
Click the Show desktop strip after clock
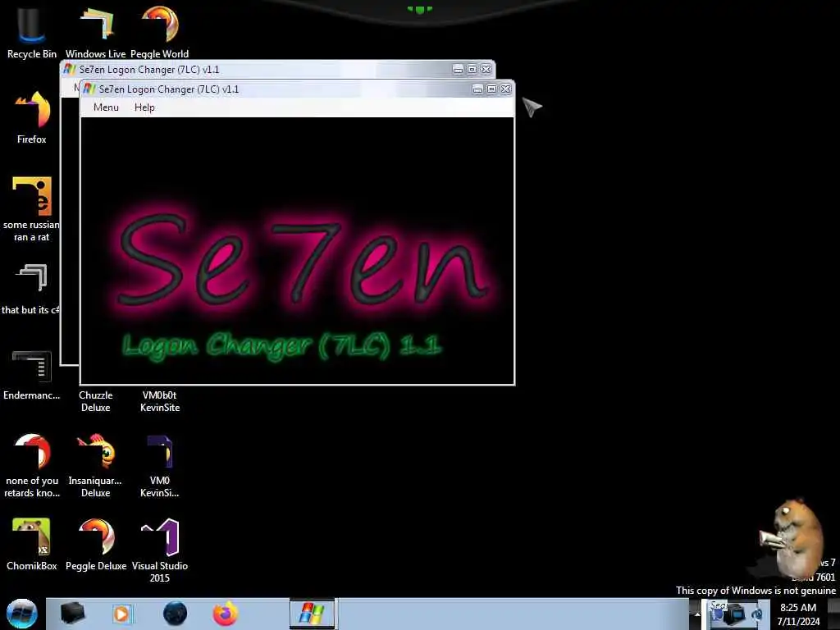click(x=834, y=614)
